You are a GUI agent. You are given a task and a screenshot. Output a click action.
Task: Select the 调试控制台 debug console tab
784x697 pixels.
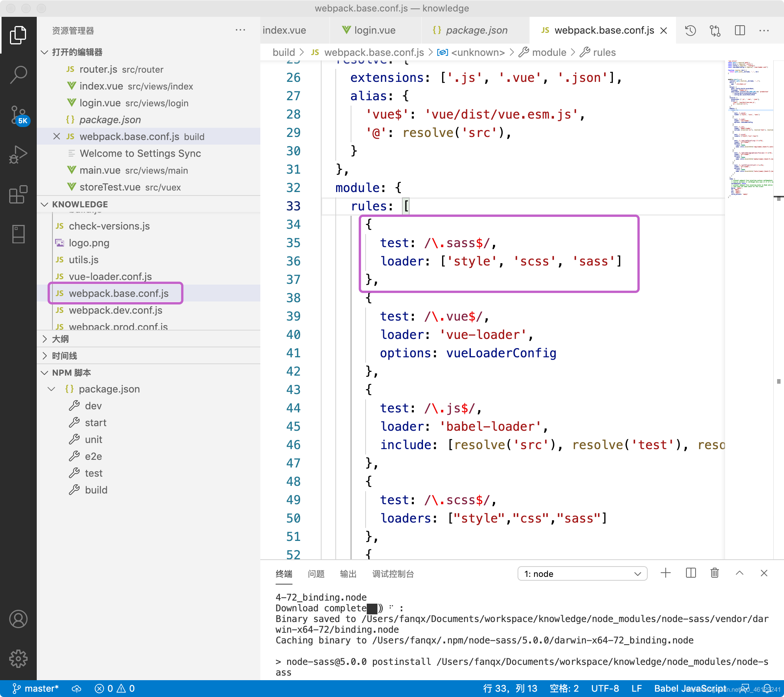[393, 574]
